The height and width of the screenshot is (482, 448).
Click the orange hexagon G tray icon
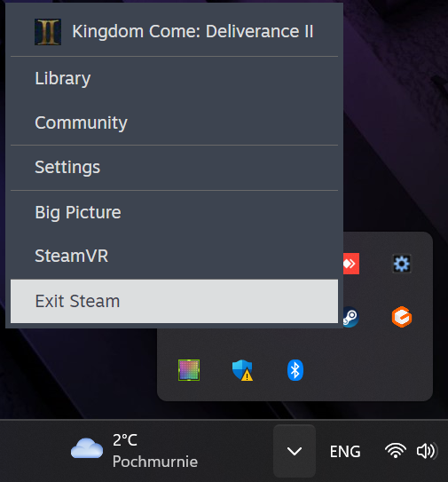point(402,317)
